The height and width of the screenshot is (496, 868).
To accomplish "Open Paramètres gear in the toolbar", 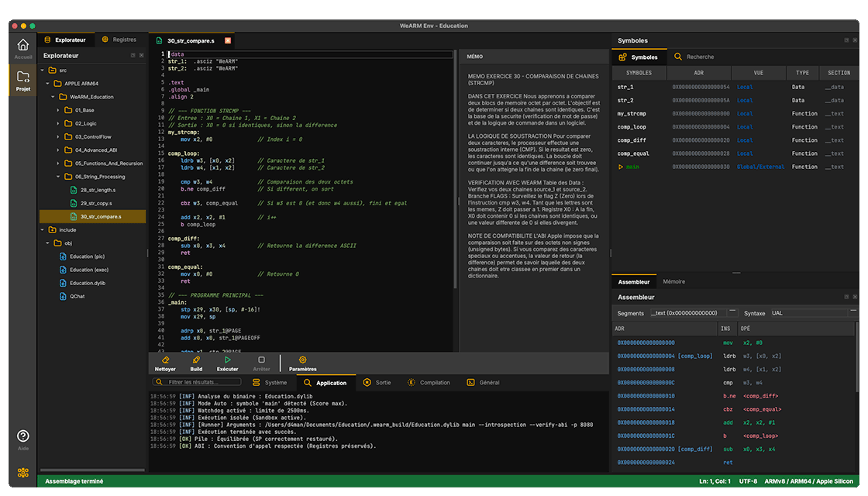I will click(x=302, y=360).
